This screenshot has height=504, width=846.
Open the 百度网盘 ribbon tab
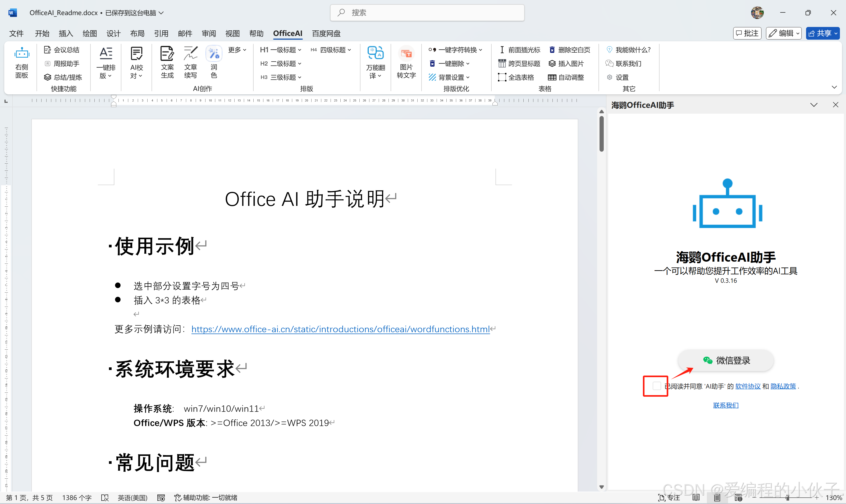(326, 33)
